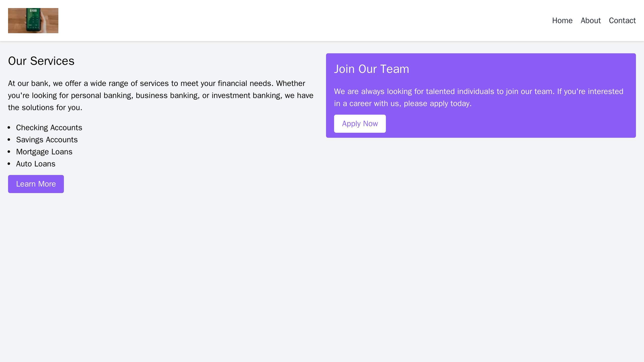The height and width of the screenshot is (362, 644).
Task: Click blank header space between logo and Home
Action: click(303, 20)
